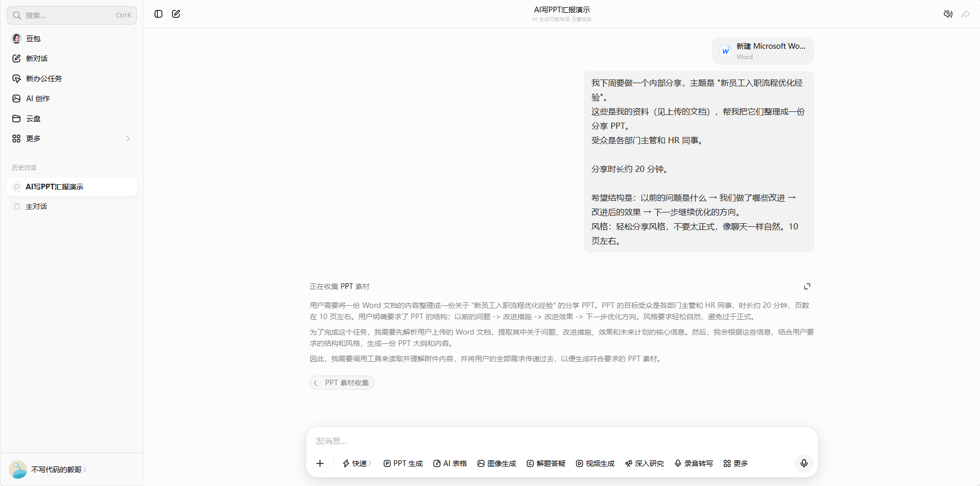Open 新办公任务 in the sidebar
Viewport: 980px width, 486px height.
72,79
